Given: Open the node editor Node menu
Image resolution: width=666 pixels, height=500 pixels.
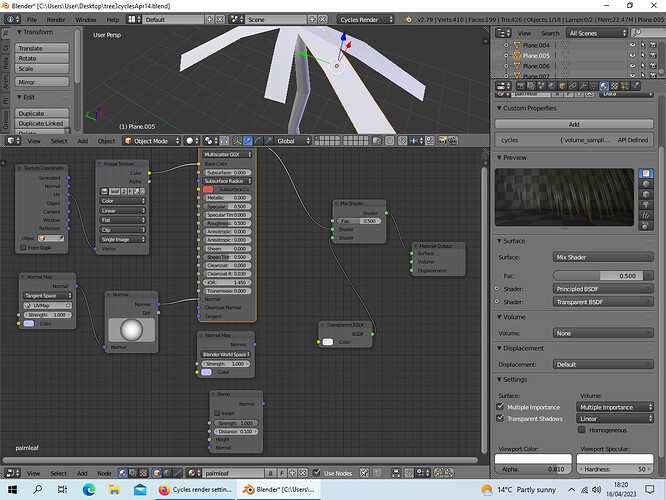Looking at the screenshot, I should pyautogui.click(x=104, y=473).
